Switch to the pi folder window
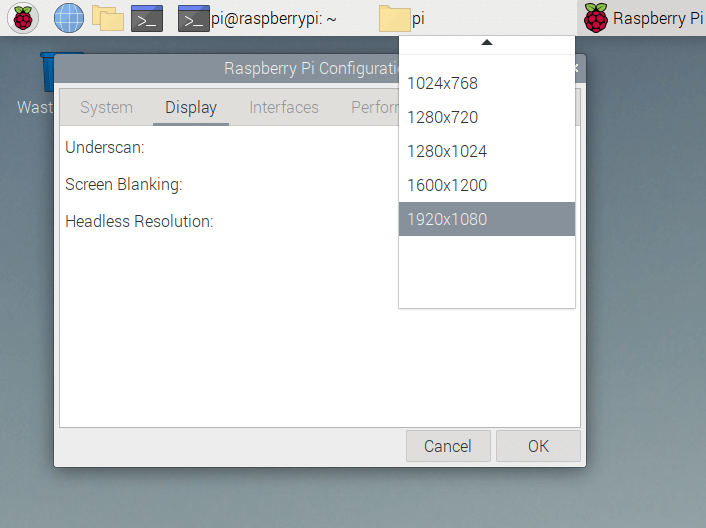706x528 pixels. [402, 18]
